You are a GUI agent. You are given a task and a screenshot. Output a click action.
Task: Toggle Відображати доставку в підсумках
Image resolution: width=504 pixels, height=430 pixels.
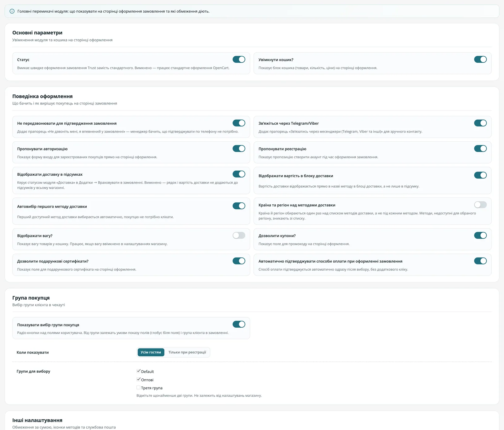(x=239, y=174)
